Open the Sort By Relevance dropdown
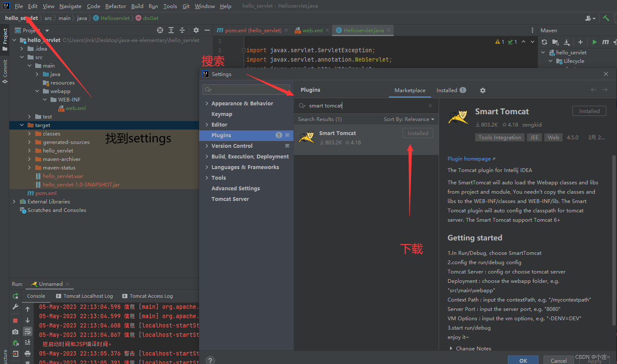The image size is (617, 364). point(409,119)
